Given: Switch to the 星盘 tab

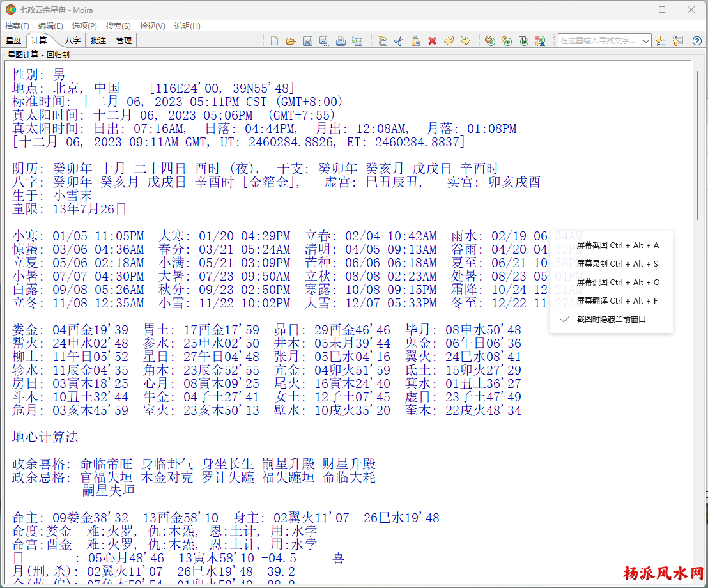Looking at the screenshot, I should [13, 41].
